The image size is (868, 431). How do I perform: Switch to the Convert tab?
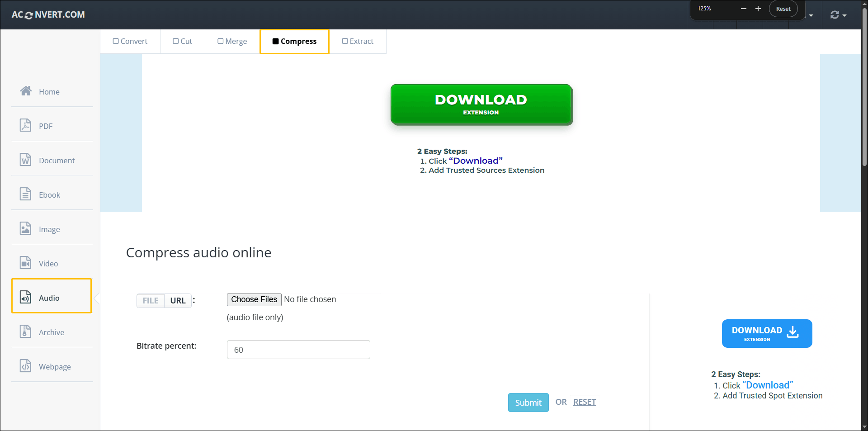[x=130, y=41]
